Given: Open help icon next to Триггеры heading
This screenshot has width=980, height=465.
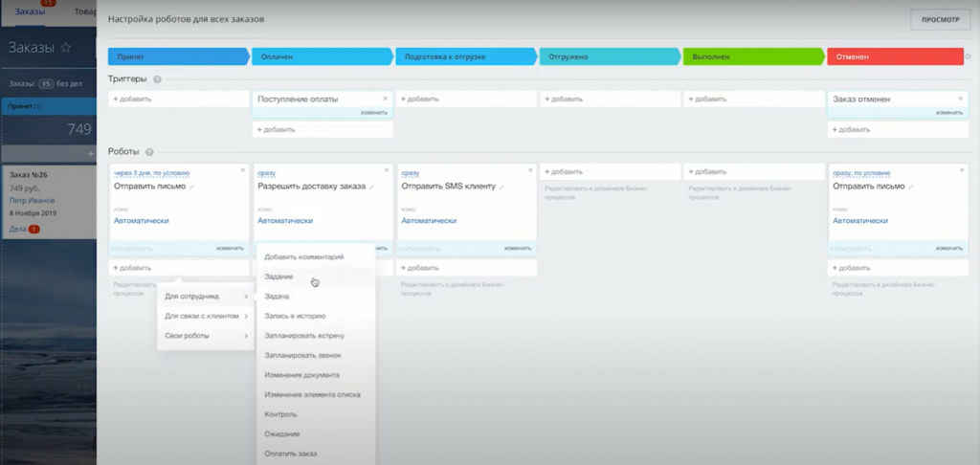Looking at the screenshot, I should pyautogui.click(x=157, y=79).
